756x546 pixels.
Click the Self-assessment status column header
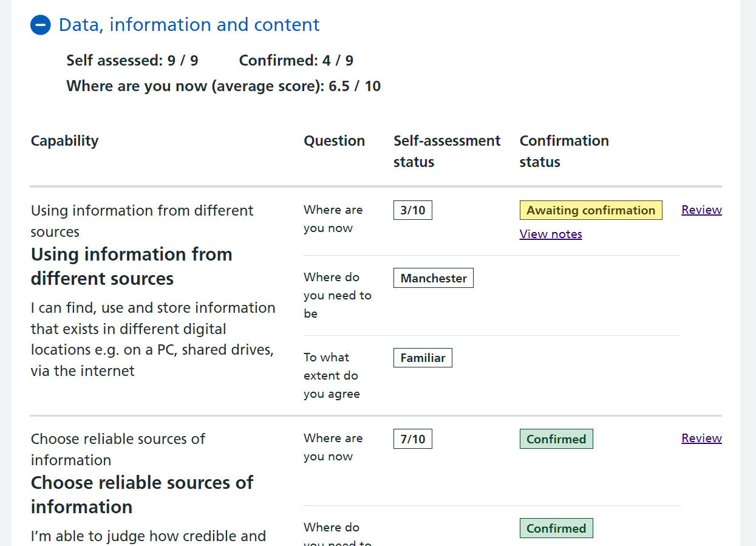pyautogui.click(x=447, y=151)
